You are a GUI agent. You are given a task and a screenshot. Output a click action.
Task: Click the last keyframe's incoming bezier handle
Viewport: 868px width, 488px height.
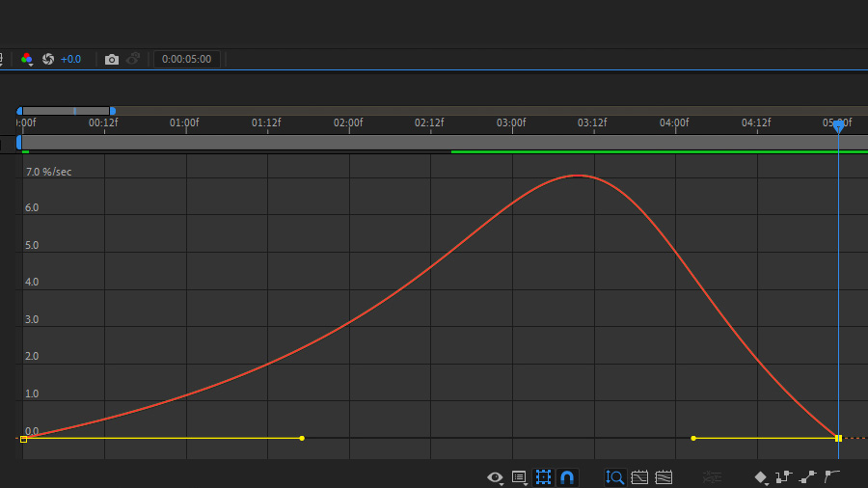pos(693,438)
